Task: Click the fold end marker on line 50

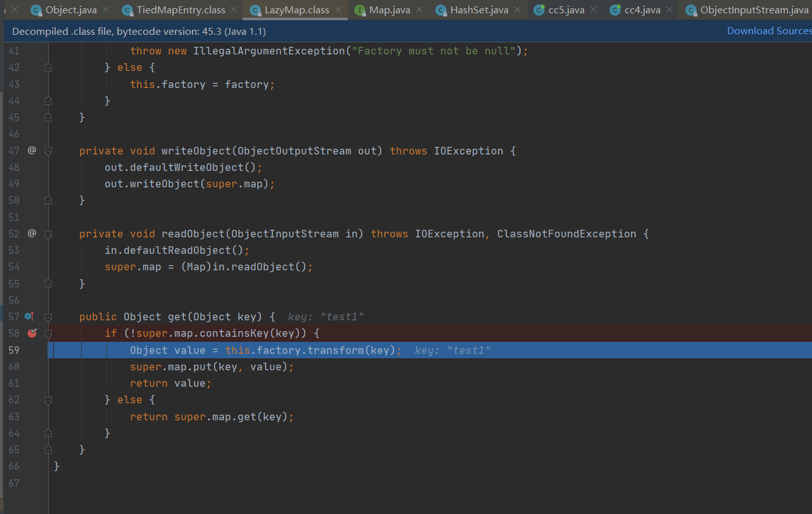Action: pyautogui.click(x=48, y=200)
